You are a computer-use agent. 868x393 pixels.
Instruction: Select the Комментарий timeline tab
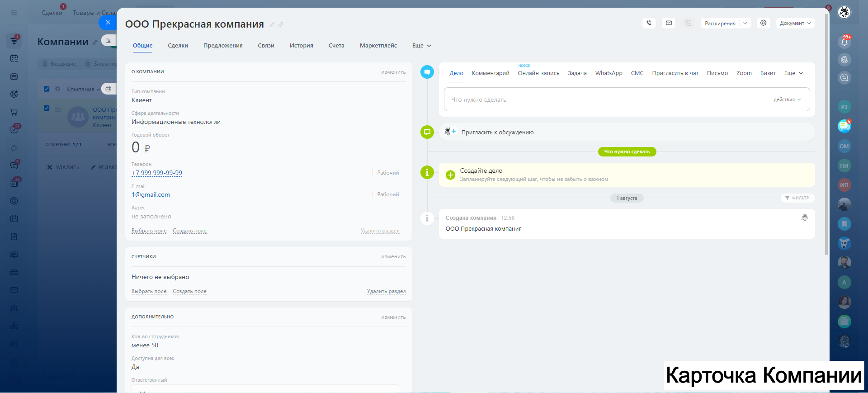(490, 73)
